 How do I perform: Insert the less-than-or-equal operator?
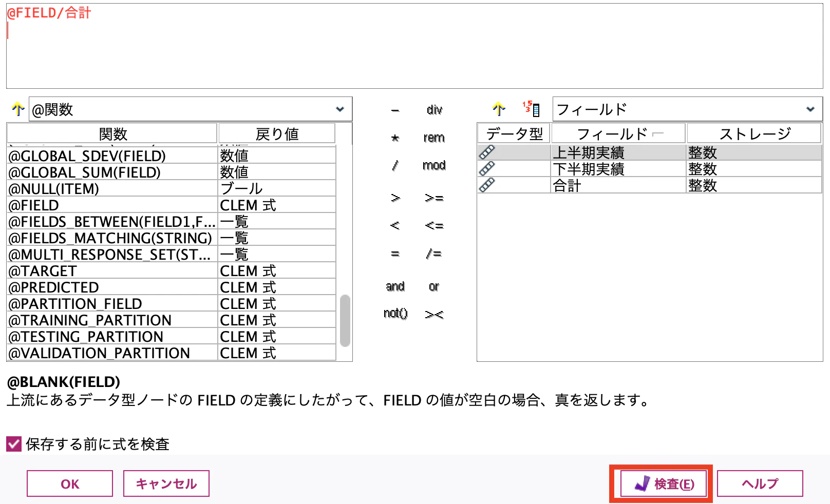(x=434, y=225)
